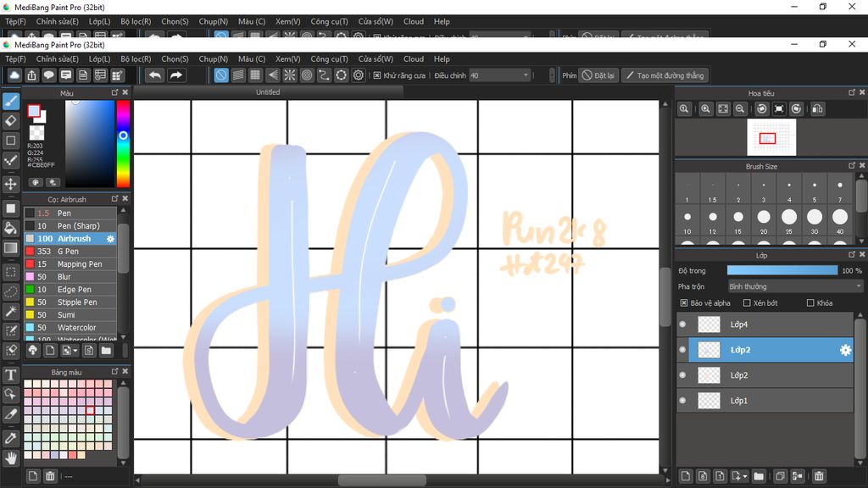Click the Undo arrow button

click(x=155, y=75)
